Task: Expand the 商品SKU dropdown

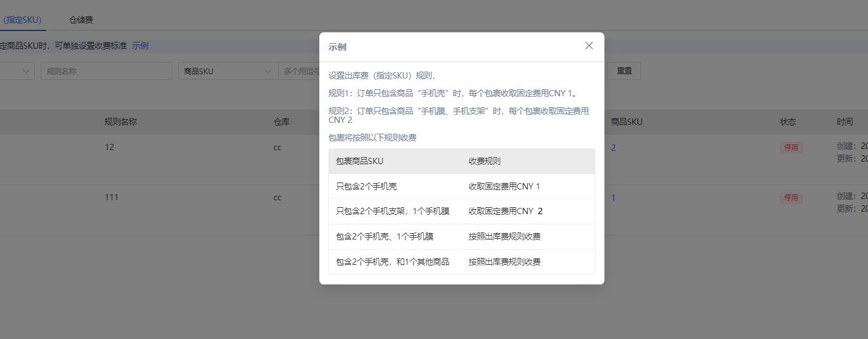Action: [228, 71]
